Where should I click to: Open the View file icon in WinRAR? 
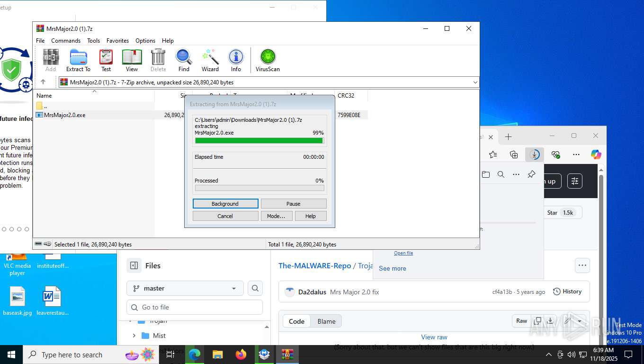pyautogui.click(x=132, y=60)
